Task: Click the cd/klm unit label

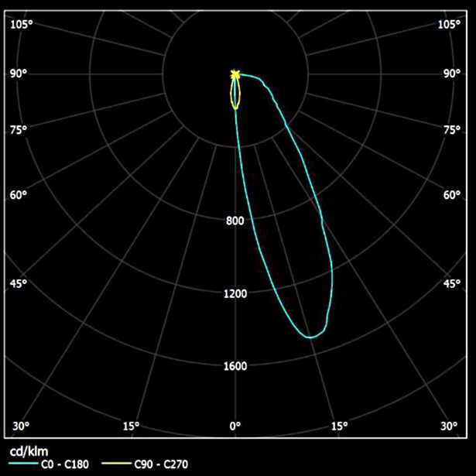Action: coord(29,452)
